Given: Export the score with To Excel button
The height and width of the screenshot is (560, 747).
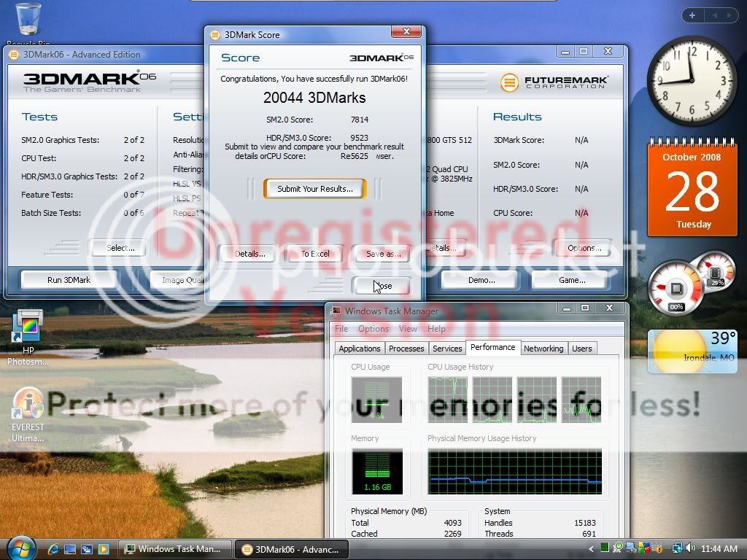Looking at the screenshot, I should (315, 254).
